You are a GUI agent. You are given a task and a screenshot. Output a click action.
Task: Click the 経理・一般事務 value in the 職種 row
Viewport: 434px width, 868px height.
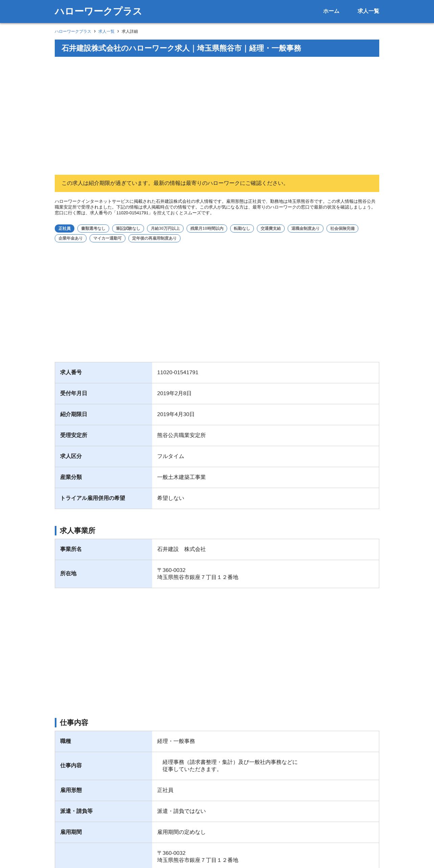click(176, 741)
